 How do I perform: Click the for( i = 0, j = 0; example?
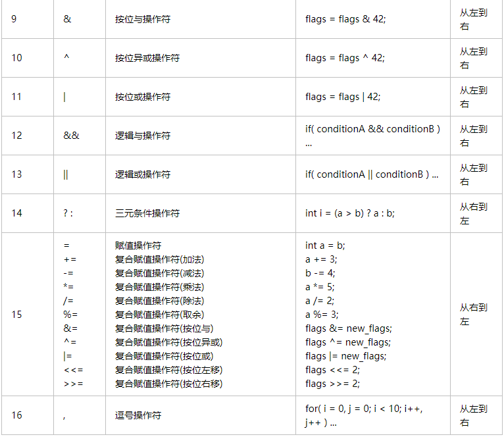(364, 415)
